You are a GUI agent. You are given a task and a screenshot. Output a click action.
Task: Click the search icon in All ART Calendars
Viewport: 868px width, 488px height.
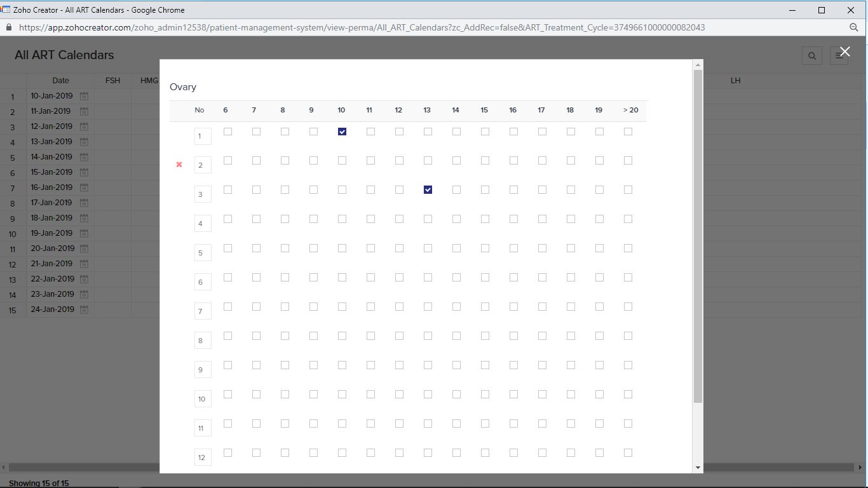coord(811,56)
